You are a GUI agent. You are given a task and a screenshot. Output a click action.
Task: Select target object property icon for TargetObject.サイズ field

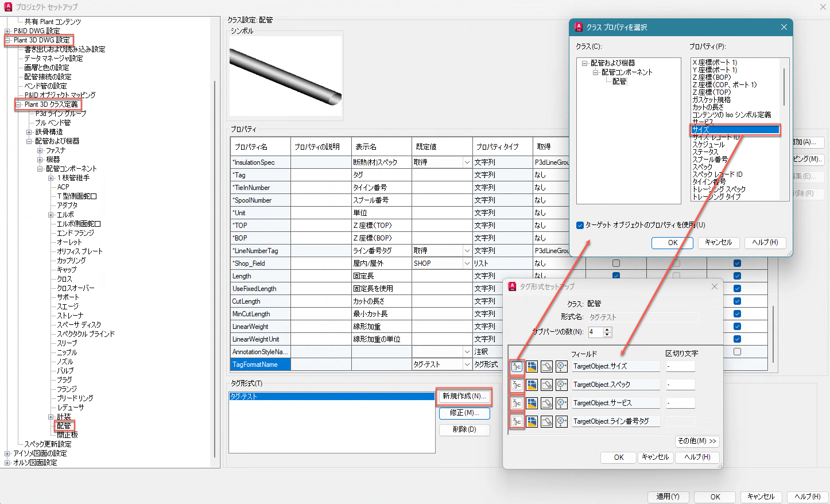pyautogui.click(x=517, y=366)
